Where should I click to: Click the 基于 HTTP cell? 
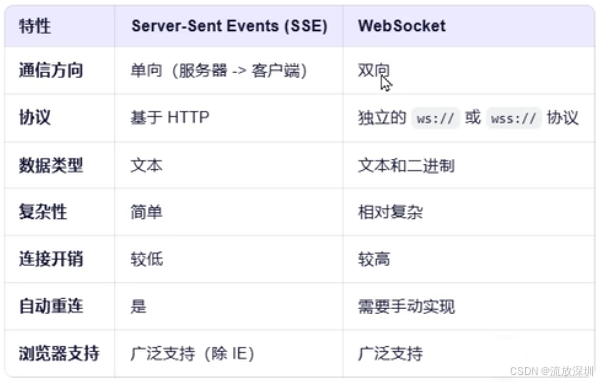pyautogui.click(x=170, y=117)
